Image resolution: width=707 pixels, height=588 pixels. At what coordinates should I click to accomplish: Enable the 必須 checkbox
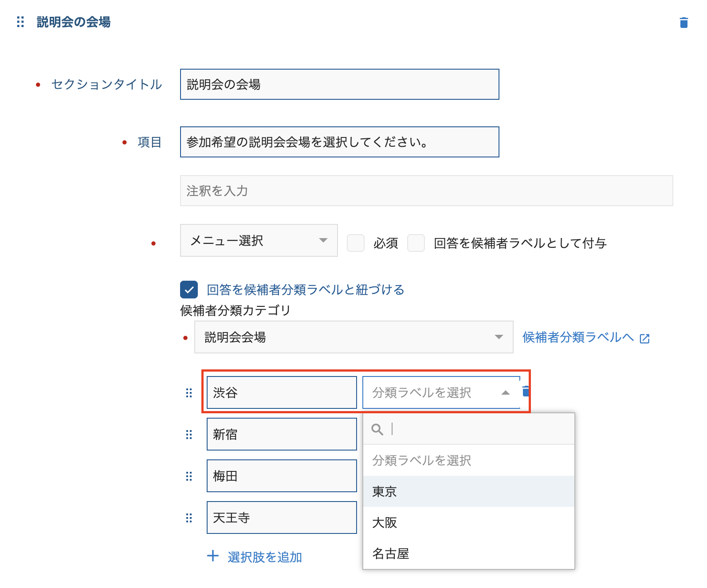(356, 243)
